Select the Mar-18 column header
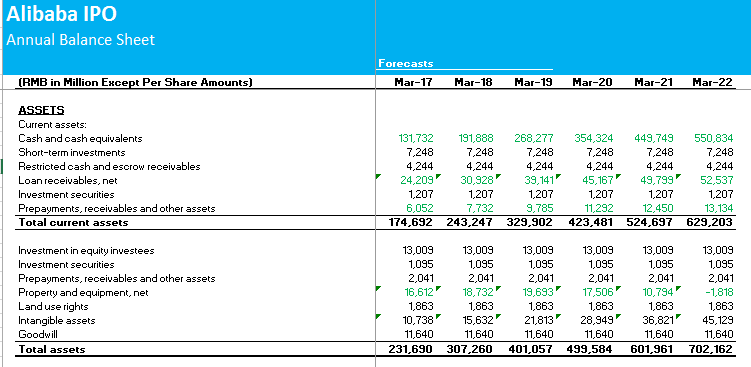Screen dimensions: 751x367 tap(473, 82)
